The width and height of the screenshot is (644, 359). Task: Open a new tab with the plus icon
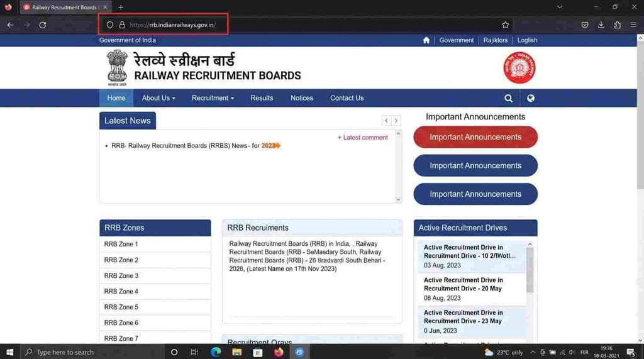(x=121, y=8)
